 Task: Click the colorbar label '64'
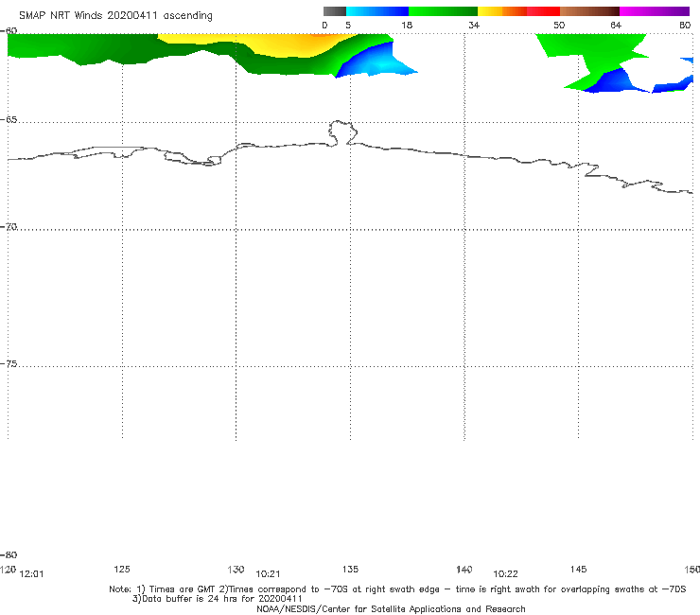(x=616, y=26)
